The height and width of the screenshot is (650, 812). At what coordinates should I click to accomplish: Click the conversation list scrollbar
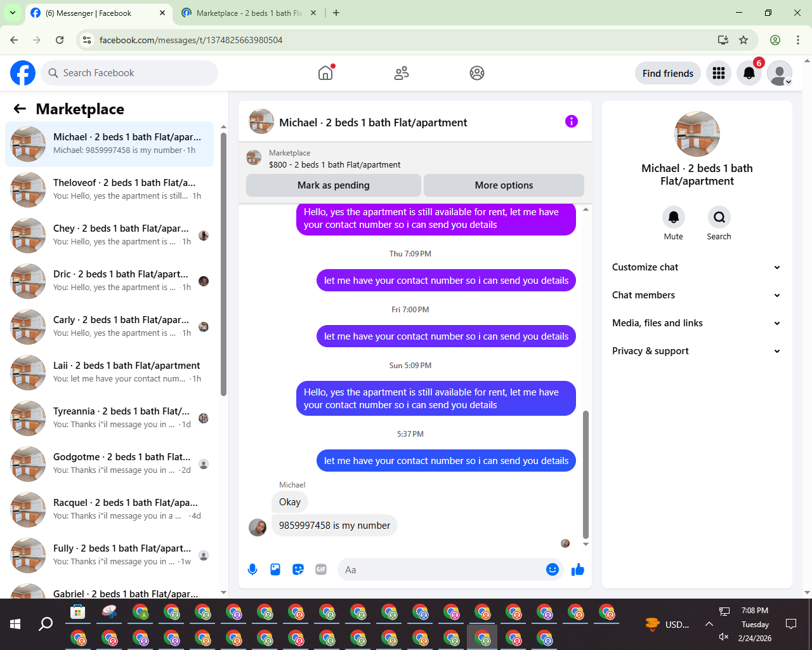pyautogui.click(x=223, y=263)
